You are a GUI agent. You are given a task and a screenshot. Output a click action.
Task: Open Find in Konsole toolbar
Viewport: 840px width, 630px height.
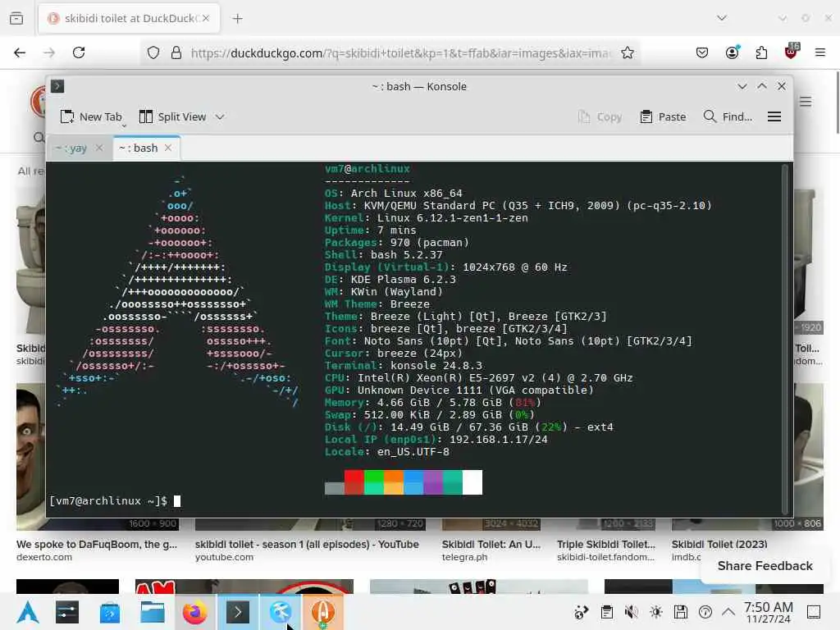click(x=728, y=116)
